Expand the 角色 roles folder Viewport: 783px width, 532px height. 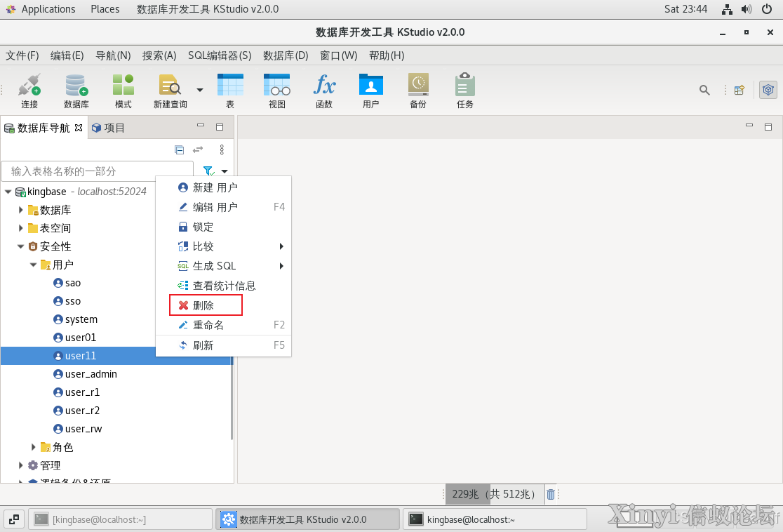tap(33, 447)
